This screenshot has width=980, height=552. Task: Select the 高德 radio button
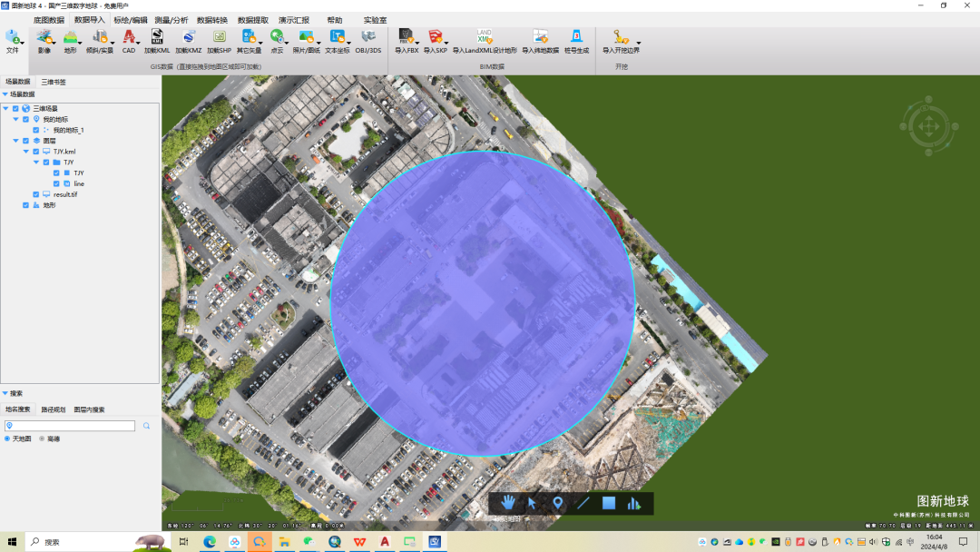(42, 439)
